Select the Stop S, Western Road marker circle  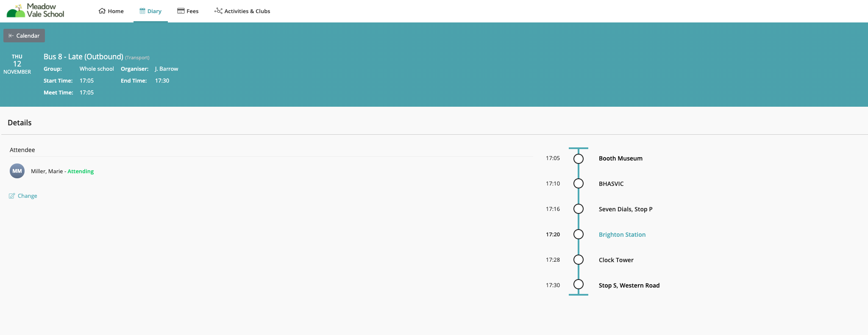pyautogui.click(x=579, y=284)
